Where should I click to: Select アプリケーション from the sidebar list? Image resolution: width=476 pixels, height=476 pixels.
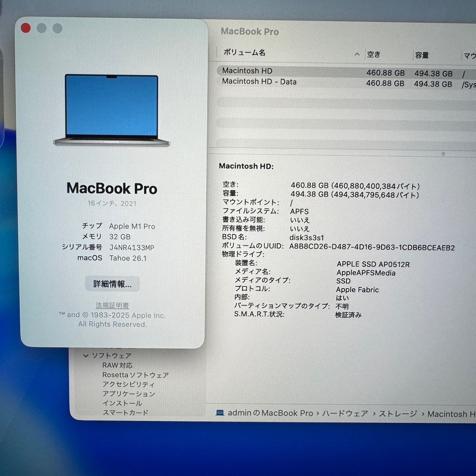point(129,394)
